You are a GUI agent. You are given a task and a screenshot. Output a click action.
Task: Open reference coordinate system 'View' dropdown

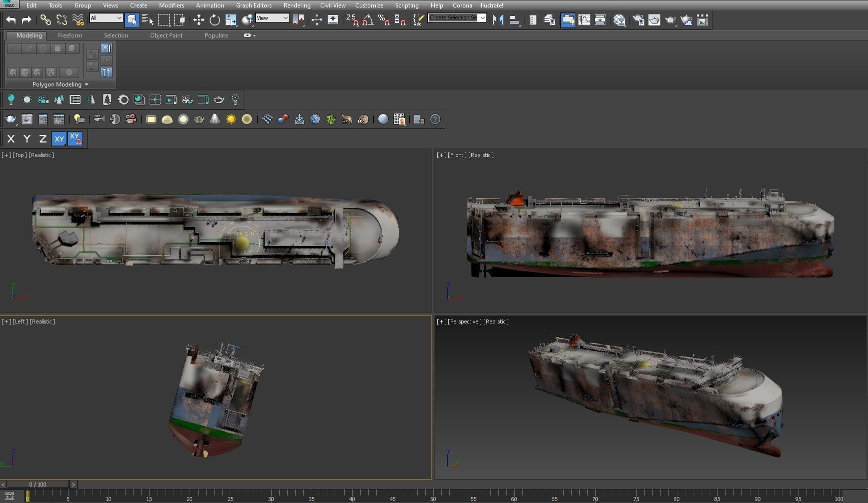click(x=272, y=18)
